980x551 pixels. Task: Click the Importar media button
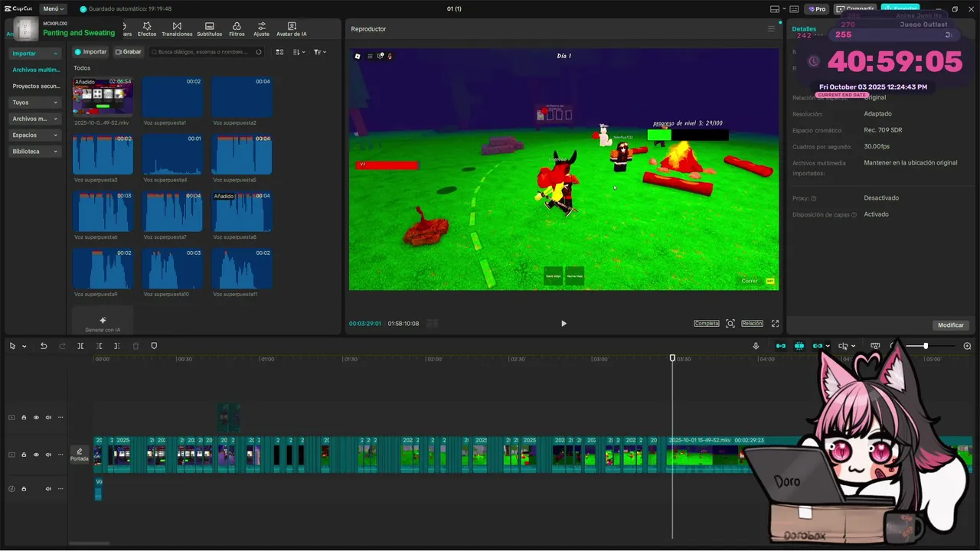coord(91,52)
